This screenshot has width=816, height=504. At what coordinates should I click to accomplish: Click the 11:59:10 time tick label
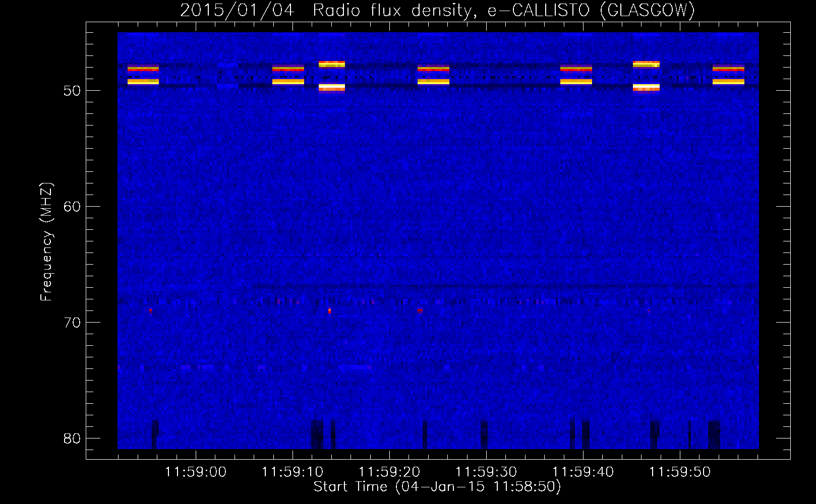[x=293, y=472]
